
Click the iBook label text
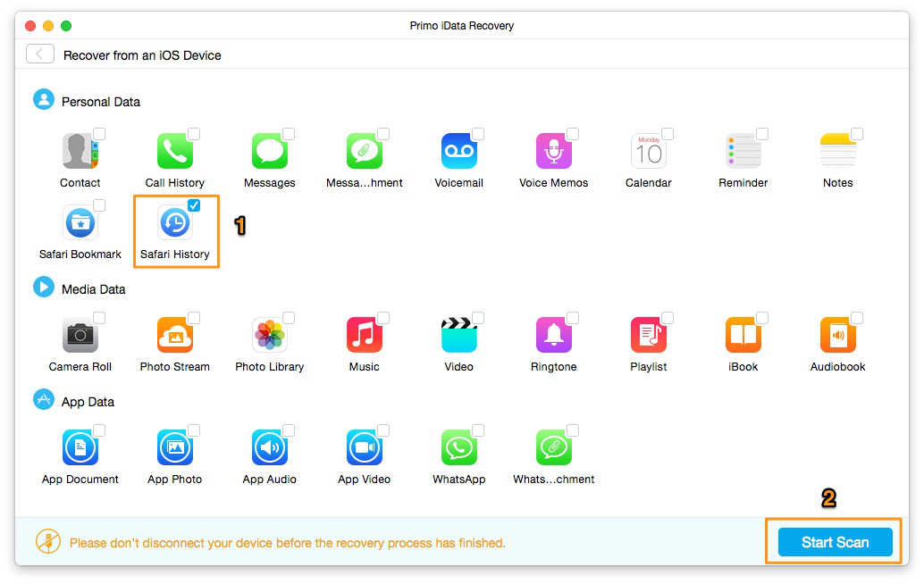743,367
